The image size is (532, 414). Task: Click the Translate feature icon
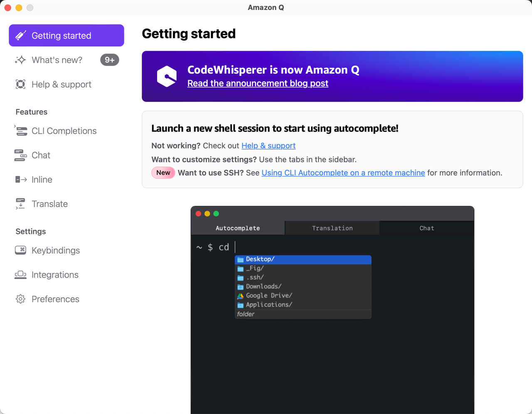point(20,204)
